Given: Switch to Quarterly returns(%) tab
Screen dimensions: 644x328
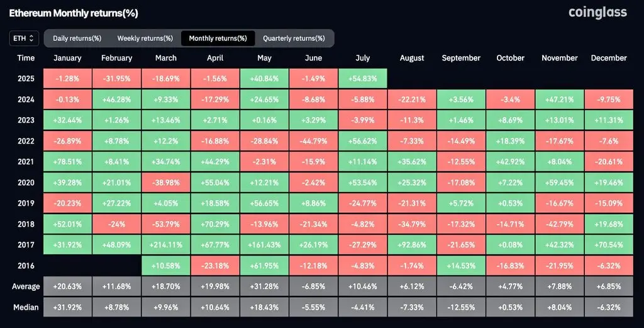Looking at the screenshot, I should 294,38.
